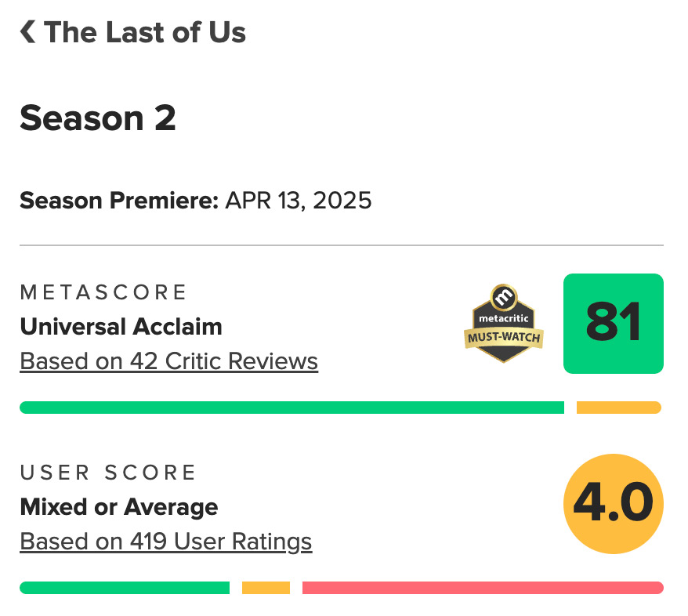Click the Season 2 heading

point(98,118)
